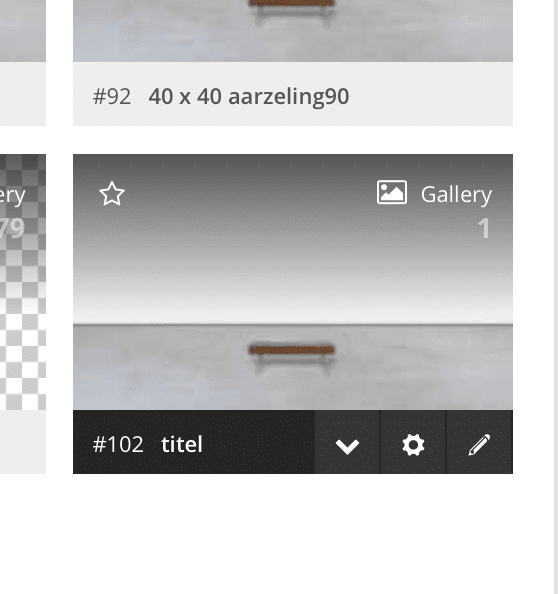This screenshot has width=558, height=594.
Task: Click the footer bar of the left partial slider
Action: (23, 442)
